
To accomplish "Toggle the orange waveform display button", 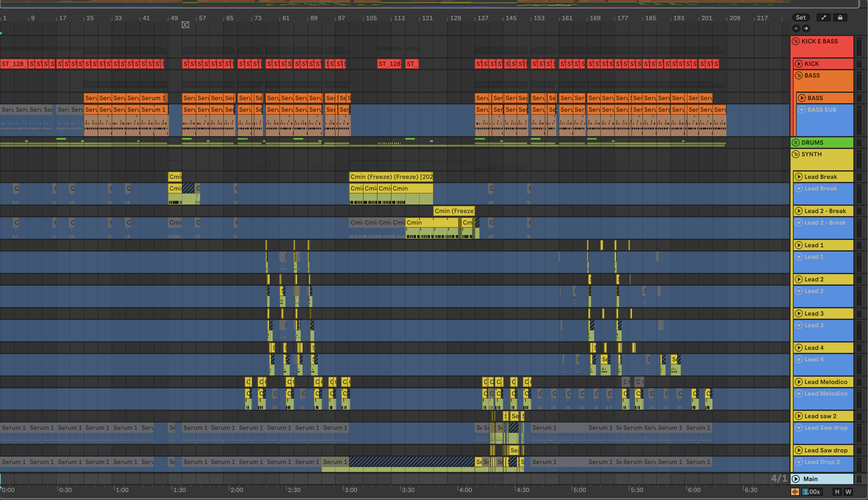I will (795, 492).
